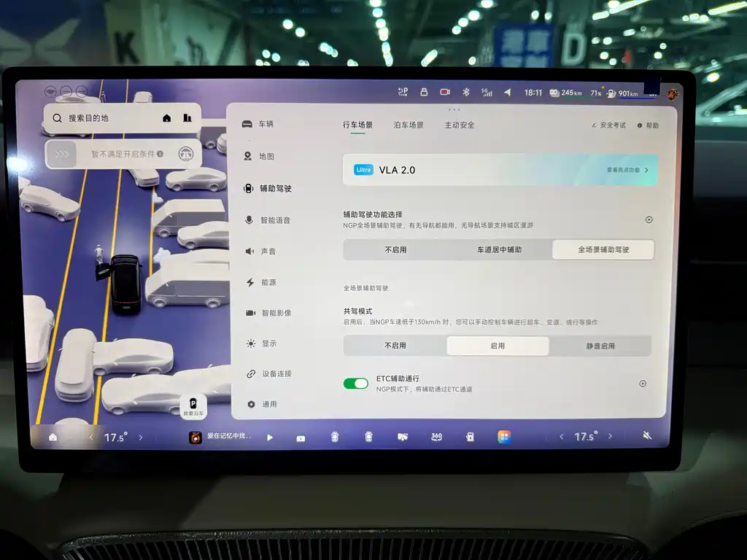Tap the muted speaker icon
747x560 pixels.
(x=647, y=435)
